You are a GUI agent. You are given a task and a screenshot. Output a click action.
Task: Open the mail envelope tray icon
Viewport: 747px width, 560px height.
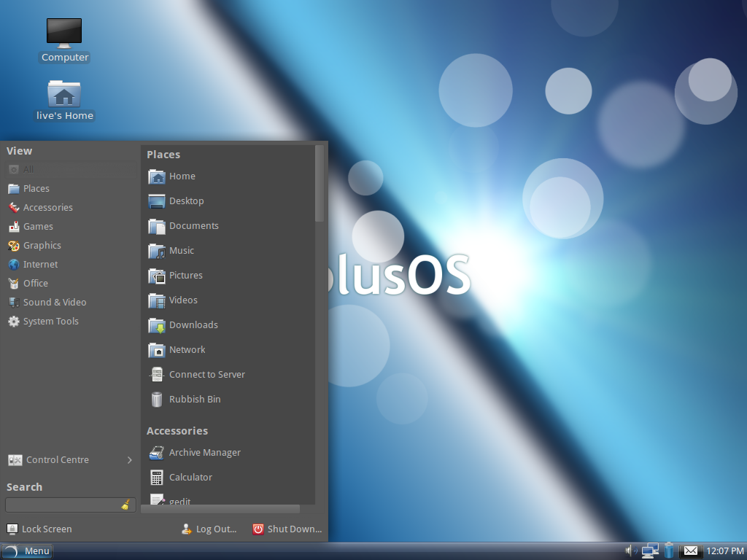coord(690,551)
